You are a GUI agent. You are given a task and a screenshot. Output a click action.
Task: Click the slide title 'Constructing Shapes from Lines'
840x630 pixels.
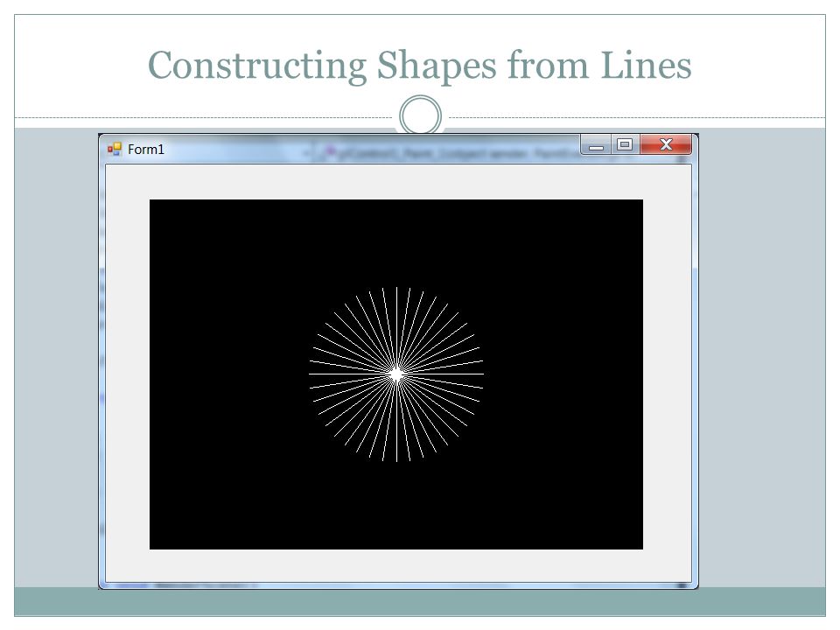pos(419,66)
